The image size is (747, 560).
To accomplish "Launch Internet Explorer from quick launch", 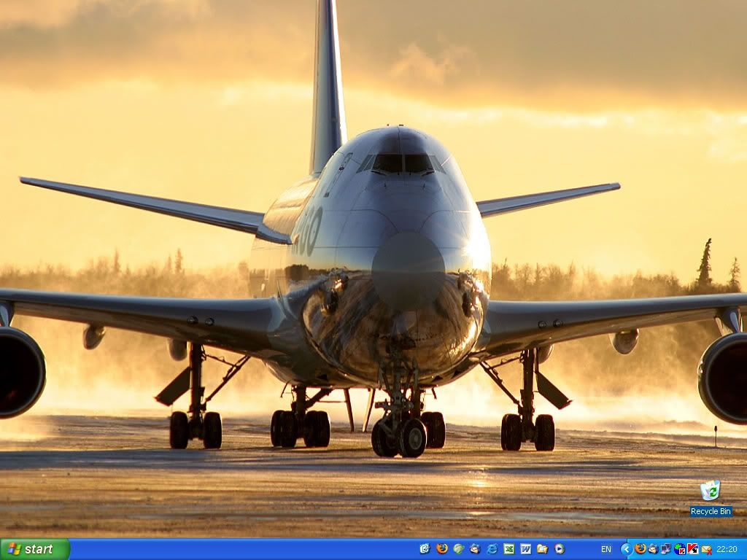I will click(492, 549).
